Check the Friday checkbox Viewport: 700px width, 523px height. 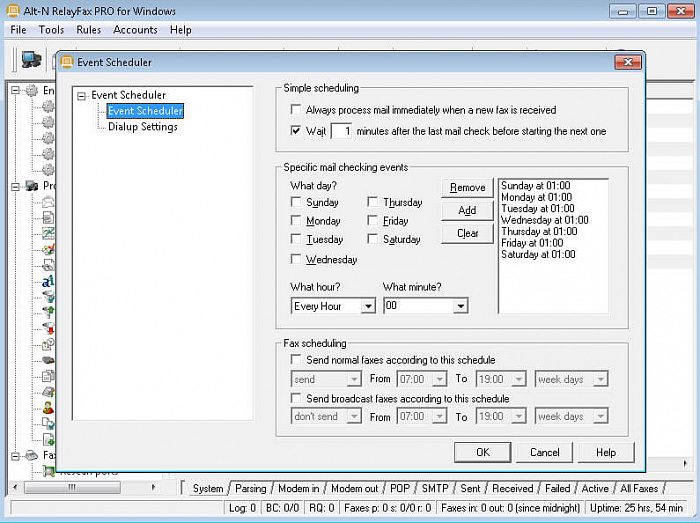[x=372, y=220]
